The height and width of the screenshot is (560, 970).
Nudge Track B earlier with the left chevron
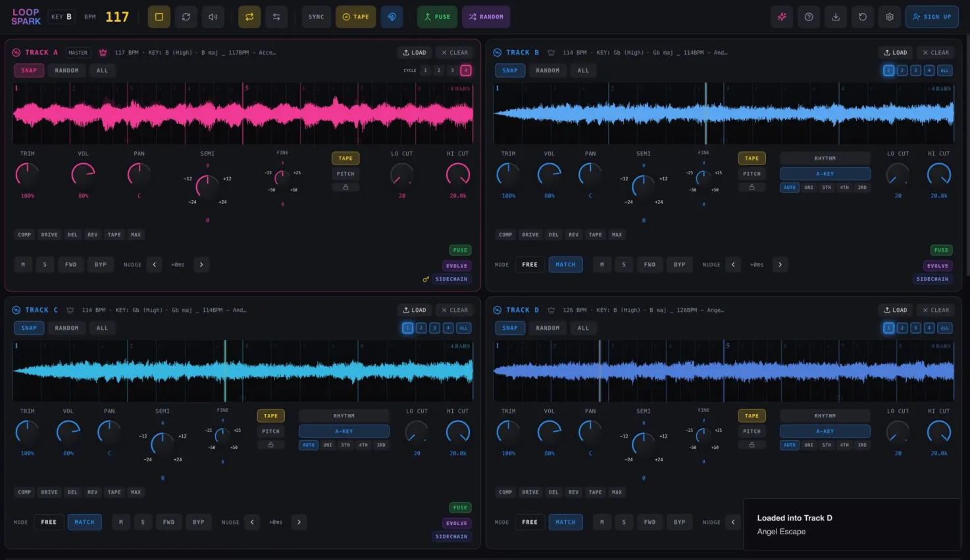[733, 265]
